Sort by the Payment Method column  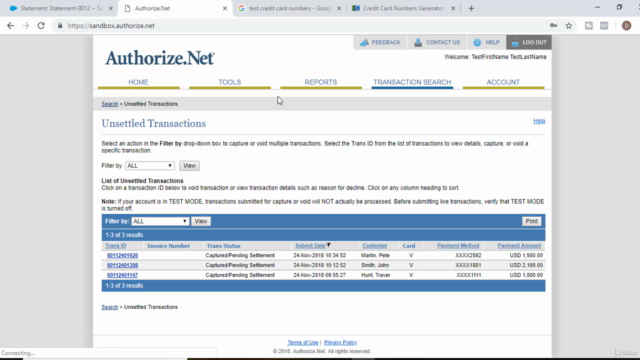[x=458, y=246]
